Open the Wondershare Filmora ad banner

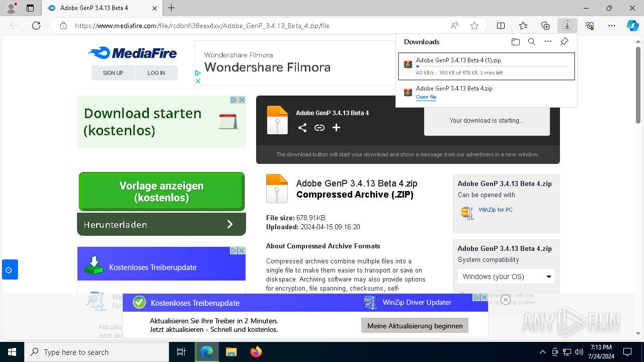point(294,63)
